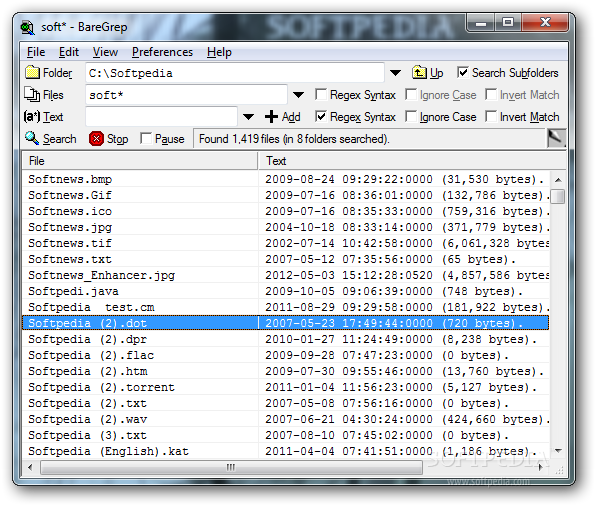Click the magnifying glass Search icon
The image size is (596, 506).
32,138
